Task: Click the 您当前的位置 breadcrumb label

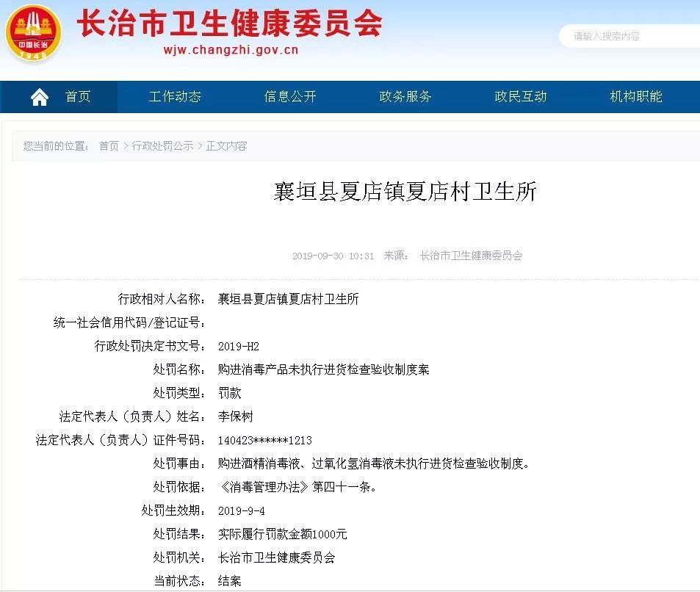Action: click(x=57, y=146)
